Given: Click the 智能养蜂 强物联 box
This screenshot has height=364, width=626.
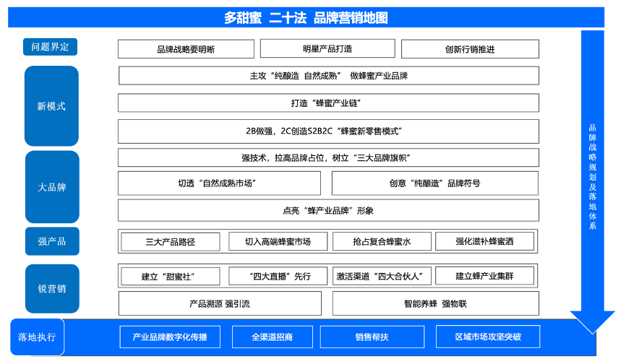Looking at the screenshot, I should (x=435, y=304).
